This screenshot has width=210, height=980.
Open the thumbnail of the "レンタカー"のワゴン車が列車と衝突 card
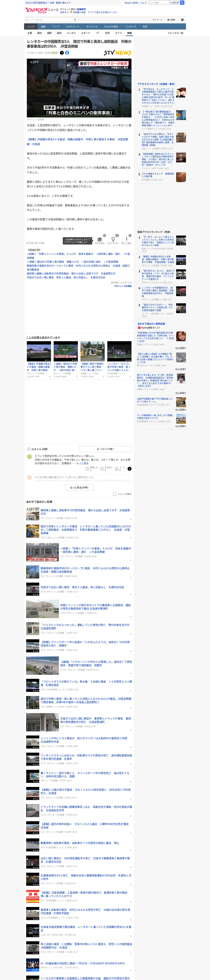(x=119, y=351)
